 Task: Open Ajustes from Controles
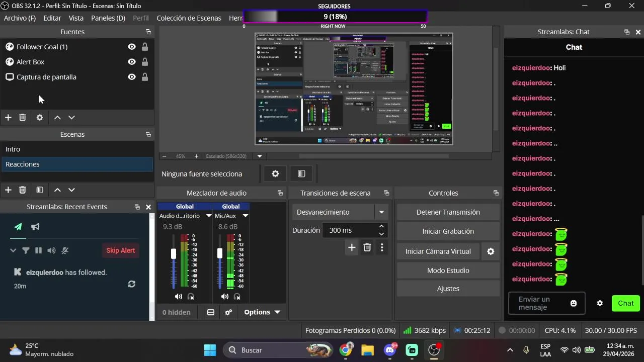pyautogui.click(x=448, y=289)
